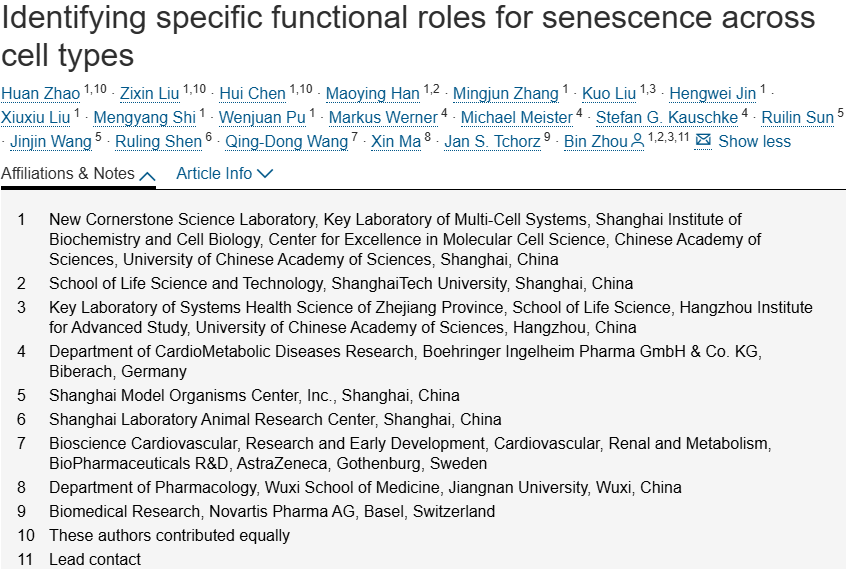Collapse Affiliations & Notes using its chevron
Viewport: 846px width, 569px height.
(147, 175)
